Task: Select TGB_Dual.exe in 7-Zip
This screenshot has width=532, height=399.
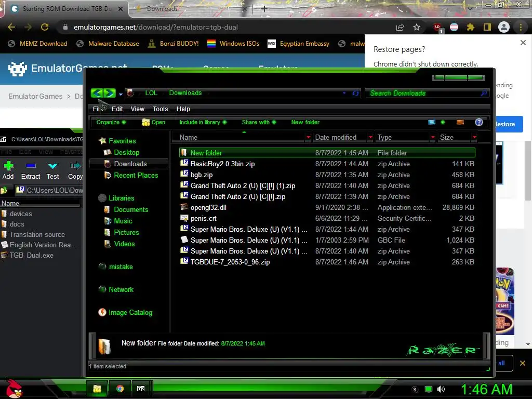Action: tap(32, 255)
